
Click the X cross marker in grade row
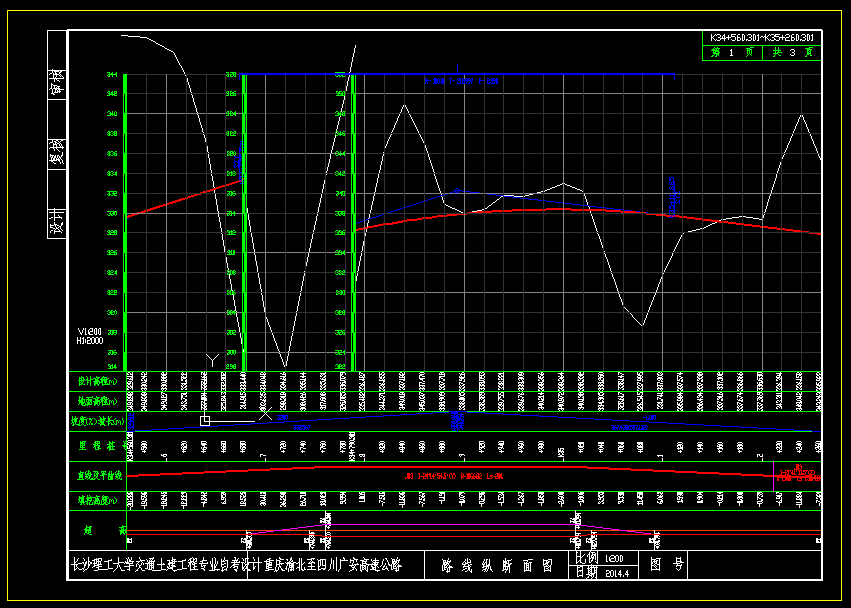267,416
